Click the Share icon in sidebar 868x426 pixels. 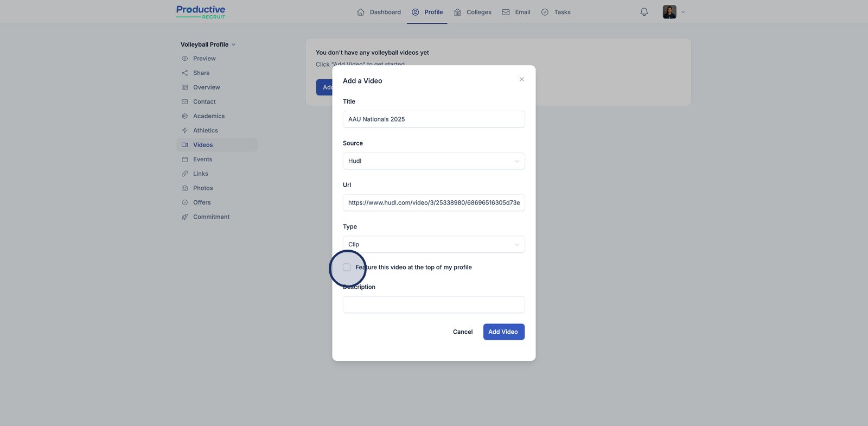pyautogui.click(x=184, y=73)
